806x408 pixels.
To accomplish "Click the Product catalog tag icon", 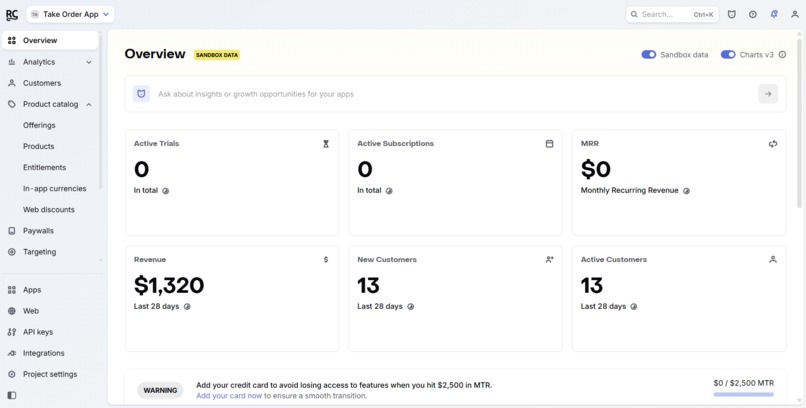I will pyautogui.click(x=12, y=104).
